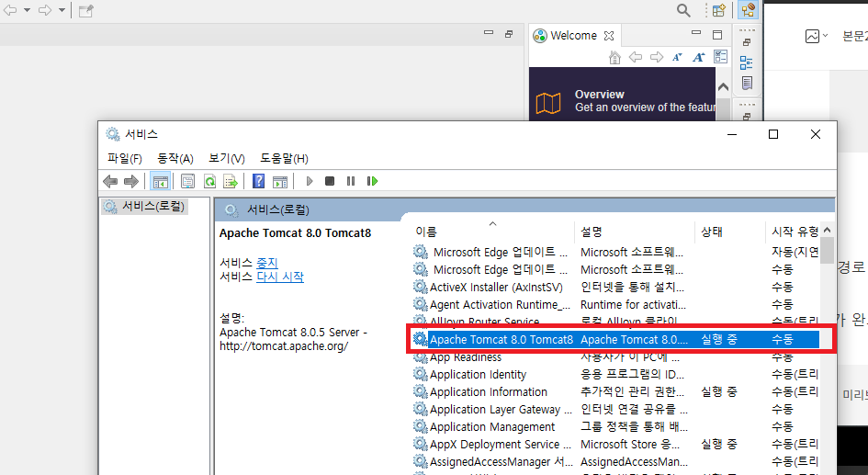The image size is (868, 475).
Task: Select the Apache Tomcat 8.0 Tomcat8 service row
Action: [x=615, y=339]
